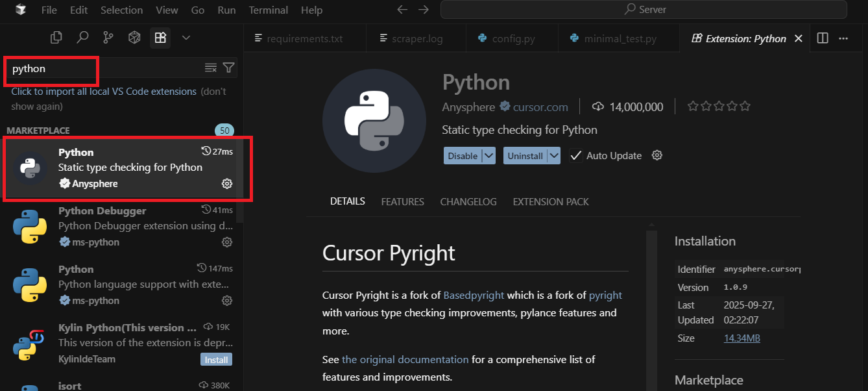Open the extensions filter funnel icon

228,68
